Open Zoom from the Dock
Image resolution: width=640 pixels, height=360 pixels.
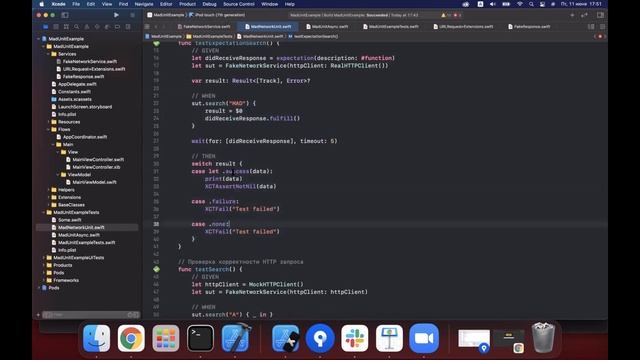pos(424,338)
